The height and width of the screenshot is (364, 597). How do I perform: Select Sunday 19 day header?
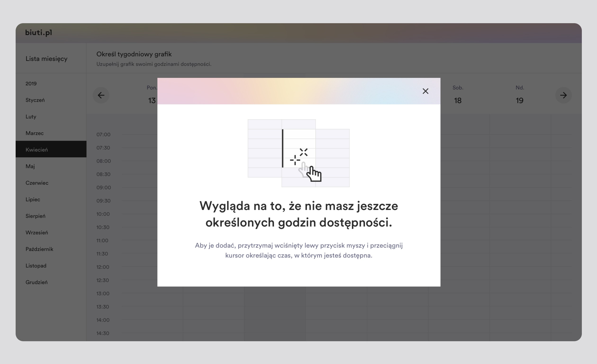520,95
